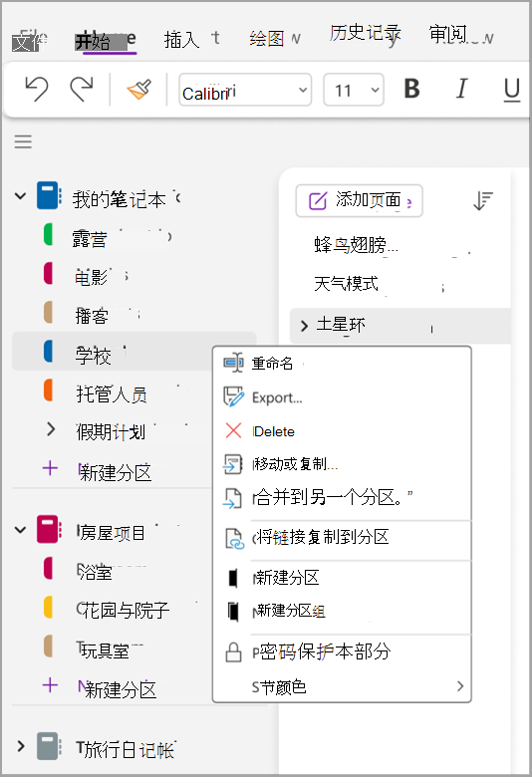532x777 pixels.
Task: Click the move or copy icon
Action: pyautogui.click(x=232, y=464)
